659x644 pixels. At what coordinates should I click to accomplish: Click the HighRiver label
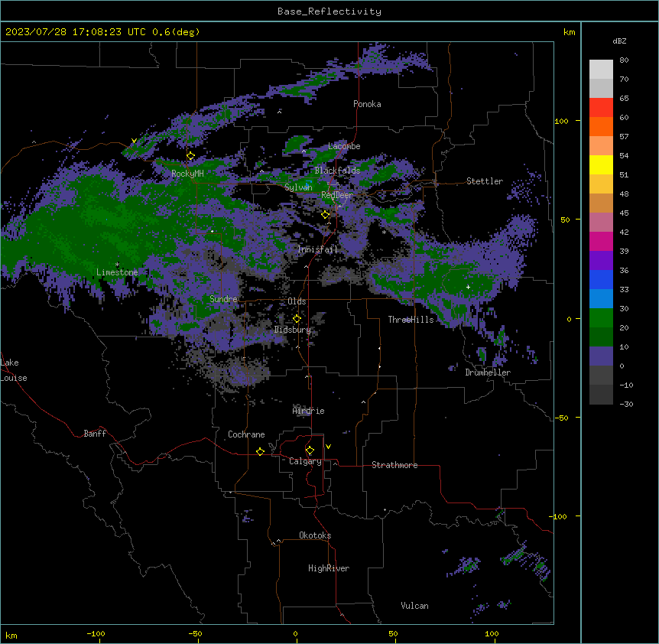(329, 568)
